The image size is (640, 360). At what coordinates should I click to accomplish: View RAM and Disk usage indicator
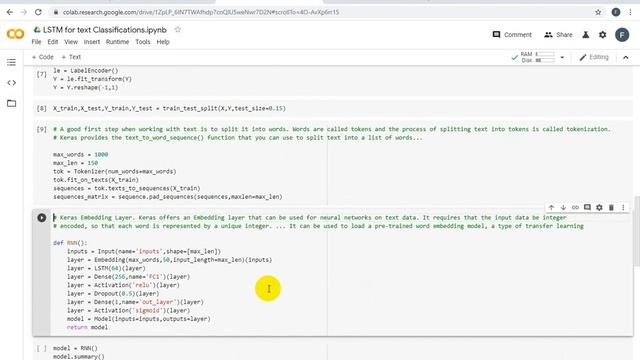(538, 57)
